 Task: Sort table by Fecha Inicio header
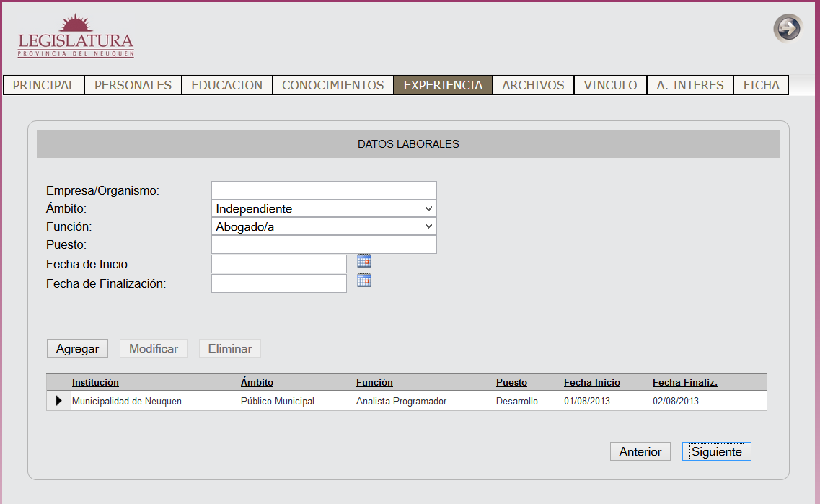[x=591, y=383]
